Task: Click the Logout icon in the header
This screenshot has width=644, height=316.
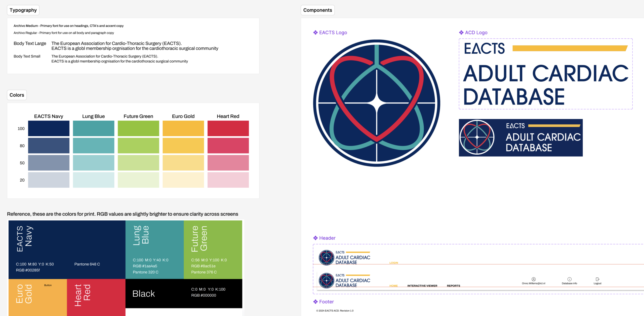Action: 597,279
